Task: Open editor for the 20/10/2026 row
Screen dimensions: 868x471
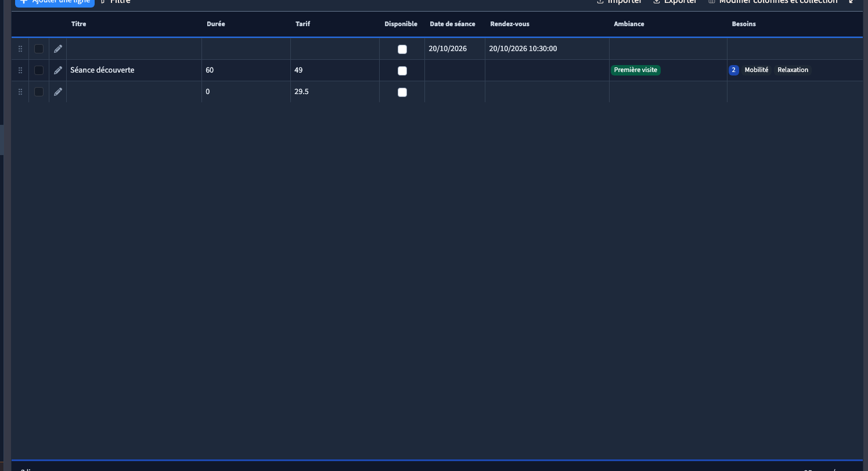Action: [x=58, y=49]
